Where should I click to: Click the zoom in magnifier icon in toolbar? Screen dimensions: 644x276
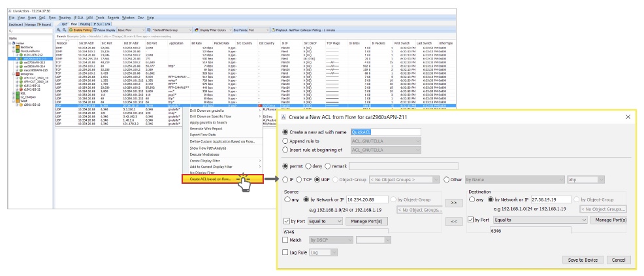(59, 30)
